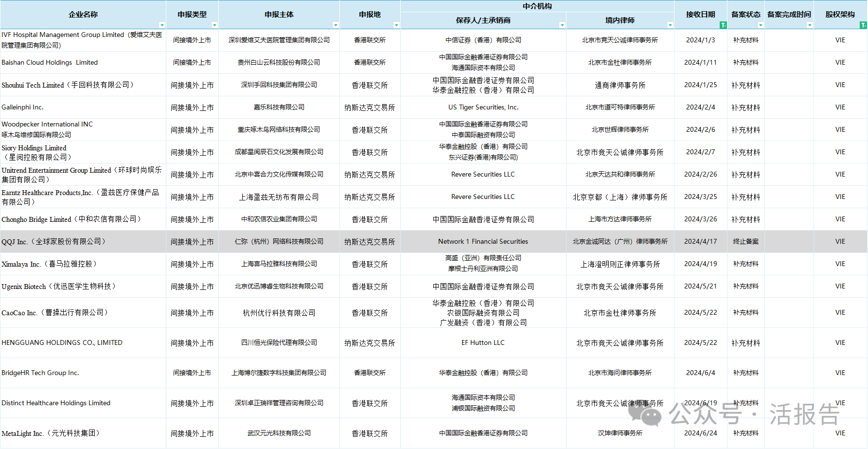868x449 pixels.
Task: Open the 境内律师 column filter dropdown
Action: tap(670, 25)
